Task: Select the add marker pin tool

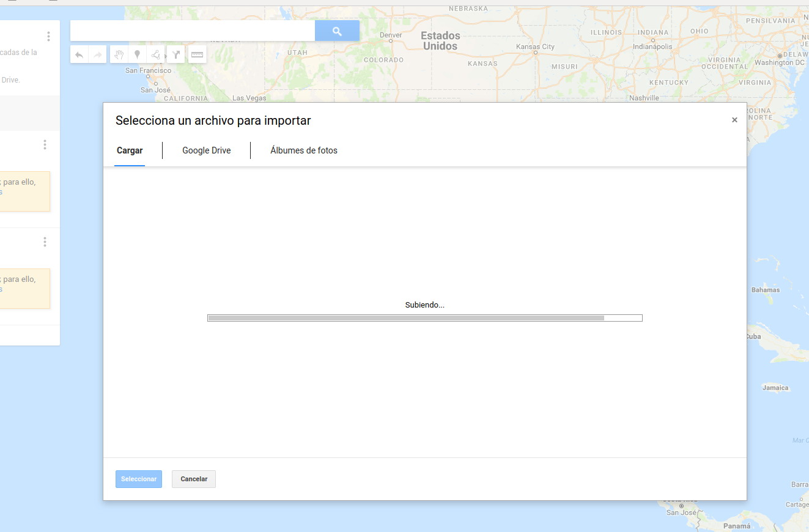Action: tap(138, 55)
